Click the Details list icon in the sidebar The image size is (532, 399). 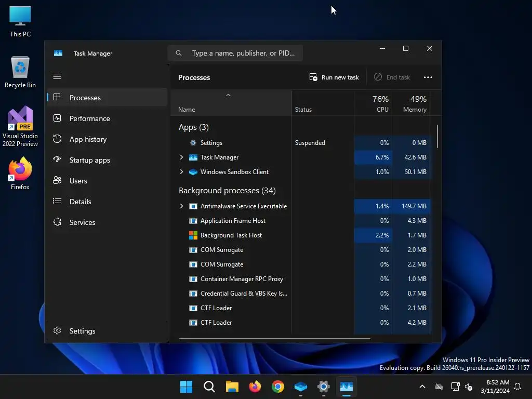(57, 201)
